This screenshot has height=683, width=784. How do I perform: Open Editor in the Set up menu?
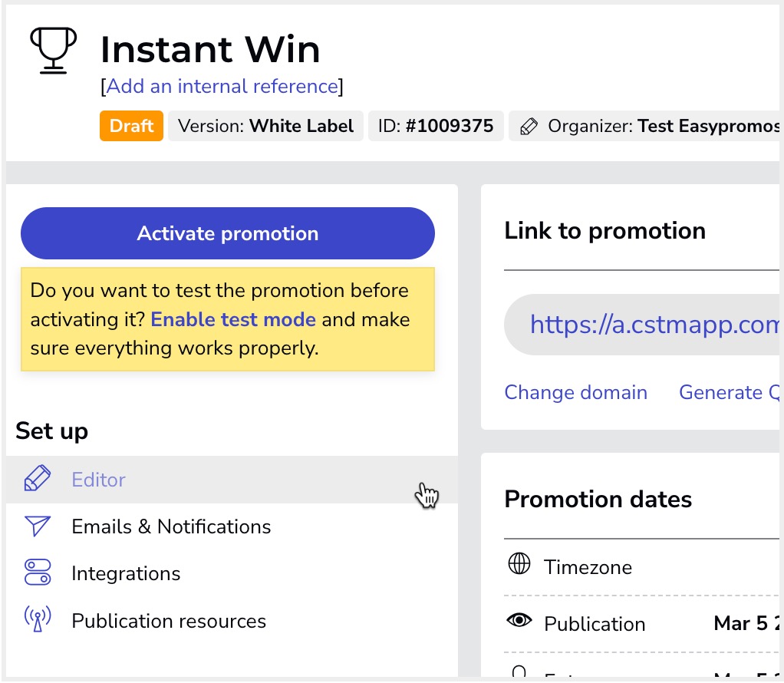(98, 480)
